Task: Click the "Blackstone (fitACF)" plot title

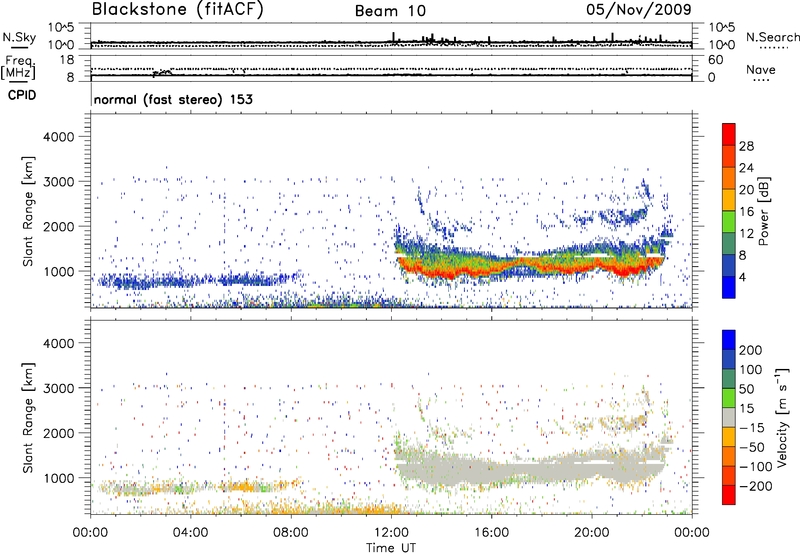Action: tap(178, 10)
